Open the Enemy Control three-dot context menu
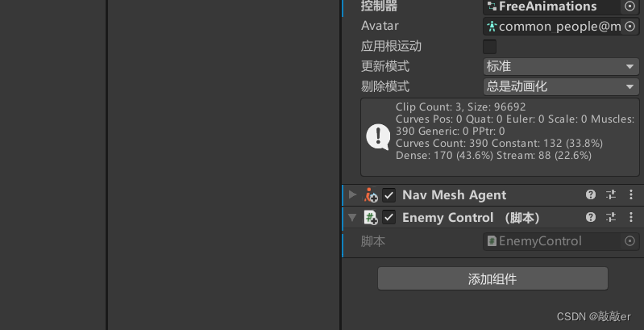Image resolution: width=644 pixels, height=330 pixels. [x=631, y=217]
